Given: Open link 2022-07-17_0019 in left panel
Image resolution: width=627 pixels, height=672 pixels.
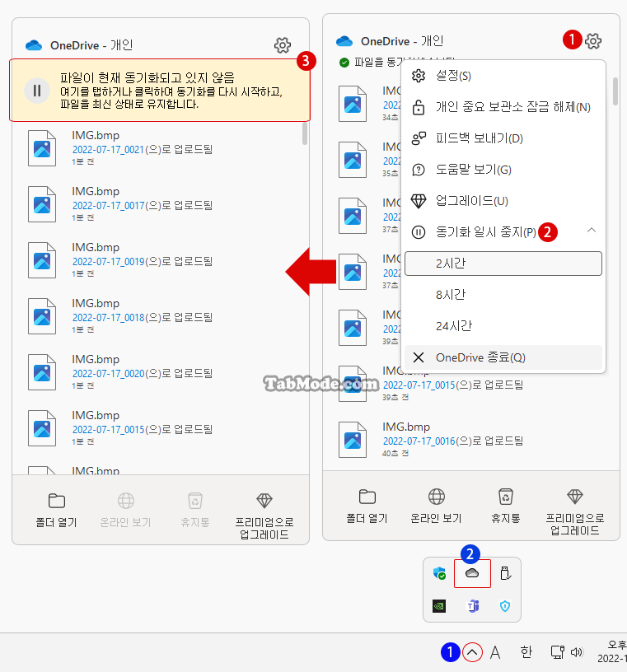Looking at the screenshot, I should click(x=108, y=261).
